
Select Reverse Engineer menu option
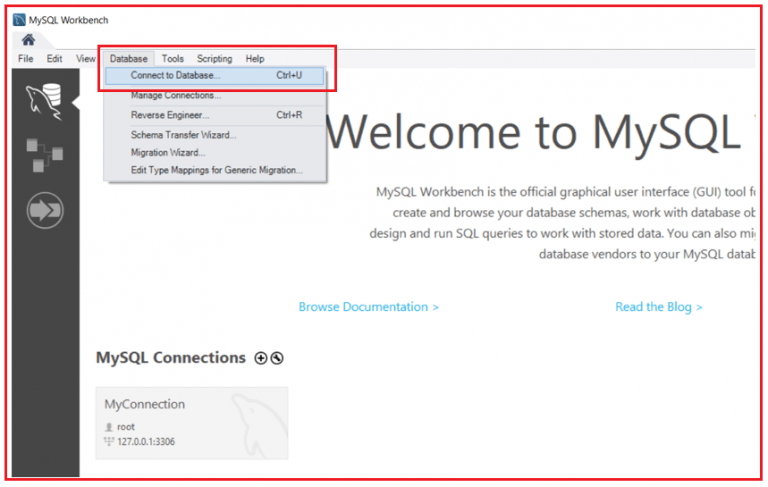[170, 115]
